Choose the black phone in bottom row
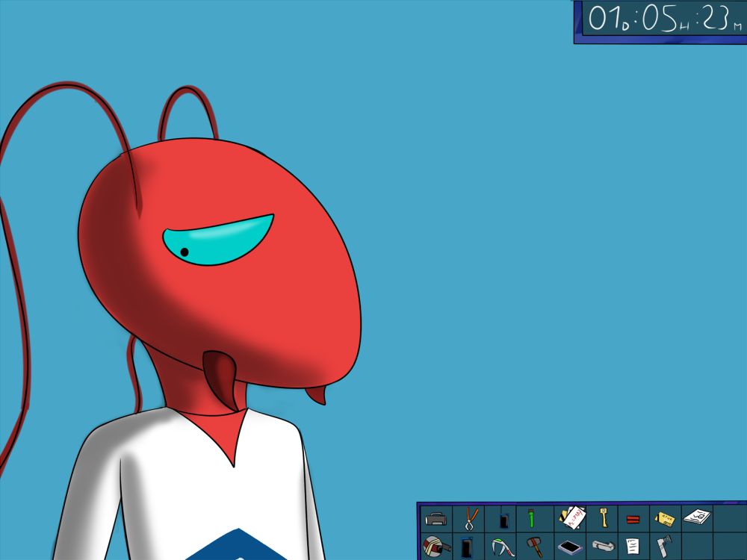This screenshot has height=560, width=747. (468, 547)
